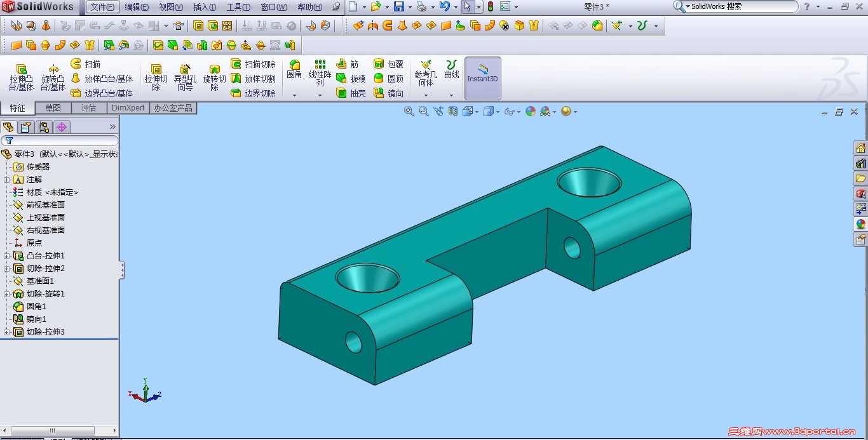Switch to the DimXpert tab
This screenshot has height=440, width=868.
(x=128, y=108)
